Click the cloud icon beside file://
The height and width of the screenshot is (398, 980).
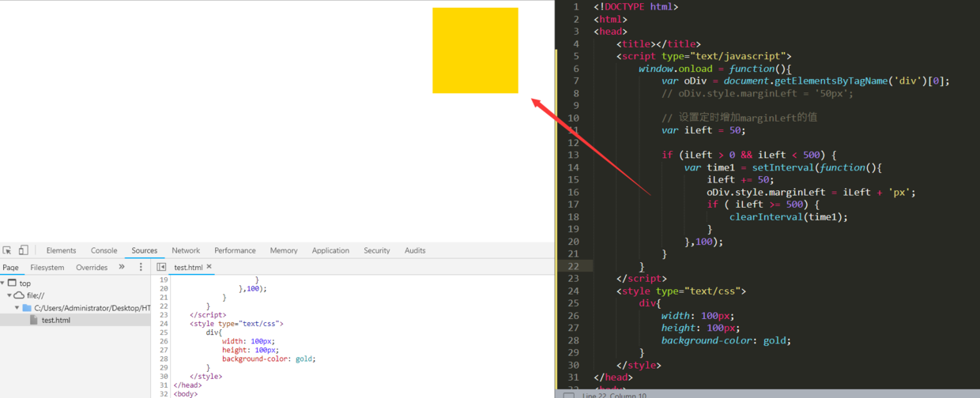coord(19,295)
